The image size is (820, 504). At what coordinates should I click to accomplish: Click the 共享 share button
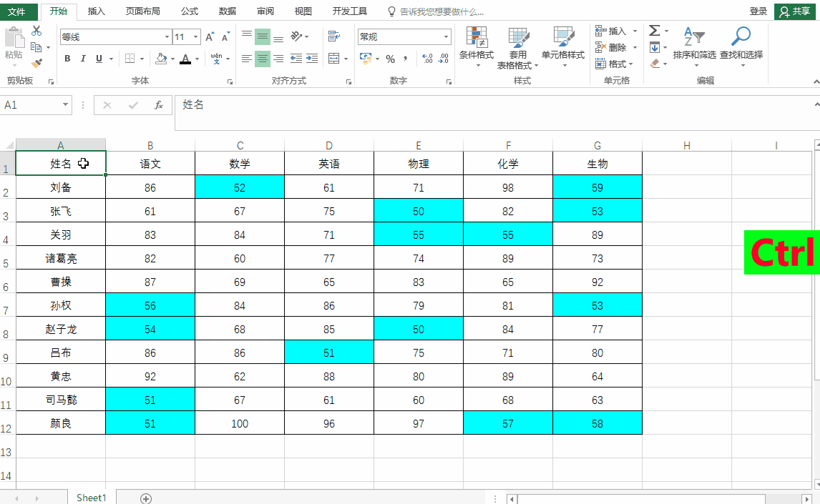pos(795,11)
